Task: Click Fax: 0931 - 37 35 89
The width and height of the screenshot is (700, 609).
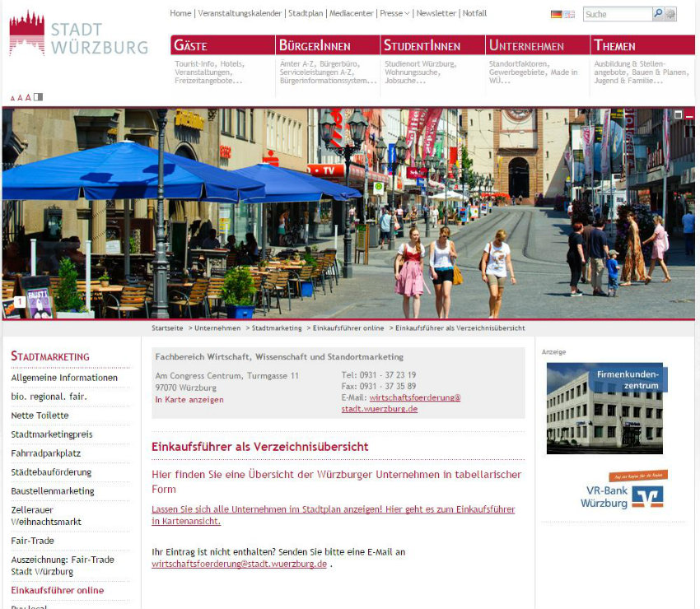Action: pos(379,386)
